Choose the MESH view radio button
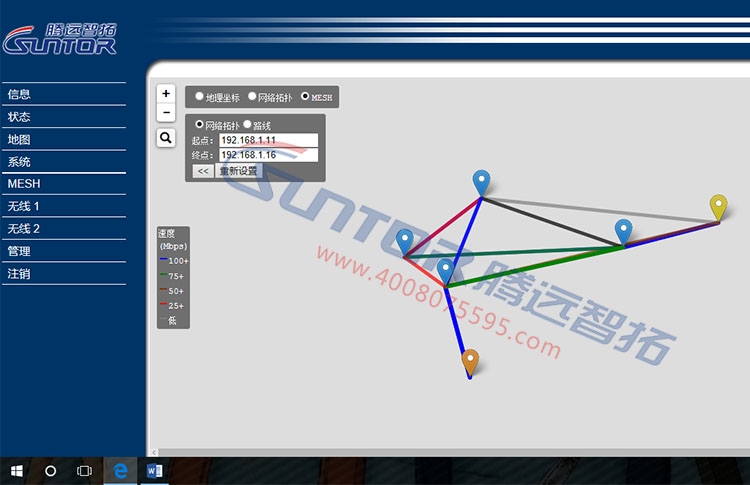Viewport: 750px width, 485px height. tap(305, 97)
